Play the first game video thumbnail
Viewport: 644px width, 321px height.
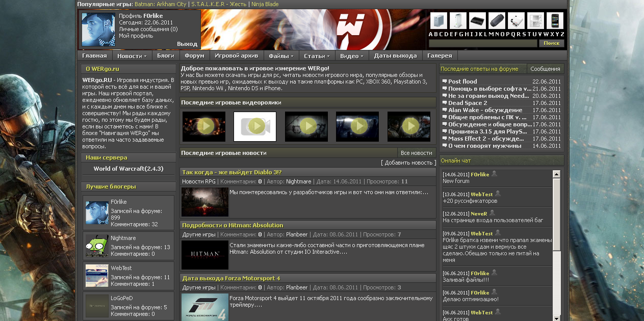pyautogui.click(x=204, y=126)
